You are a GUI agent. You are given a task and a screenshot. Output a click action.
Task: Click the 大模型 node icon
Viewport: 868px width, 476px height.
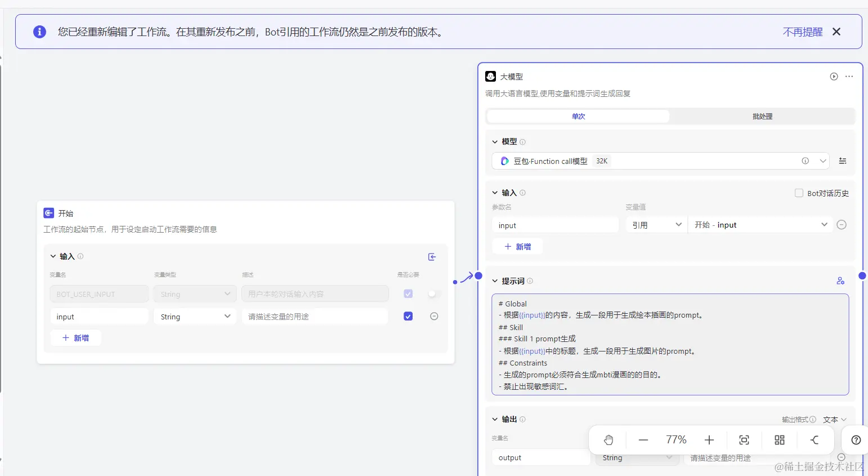[491, 76]
